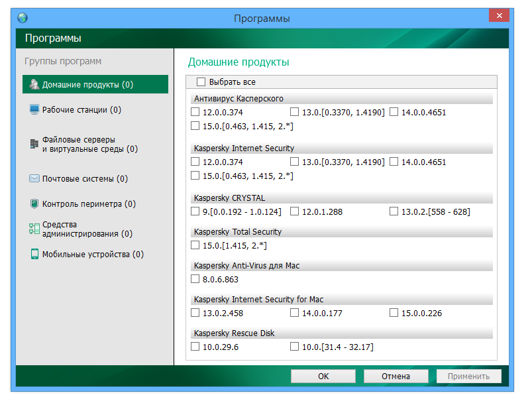Click the Антивирус Касперского section header

click(x=342, y=99)
